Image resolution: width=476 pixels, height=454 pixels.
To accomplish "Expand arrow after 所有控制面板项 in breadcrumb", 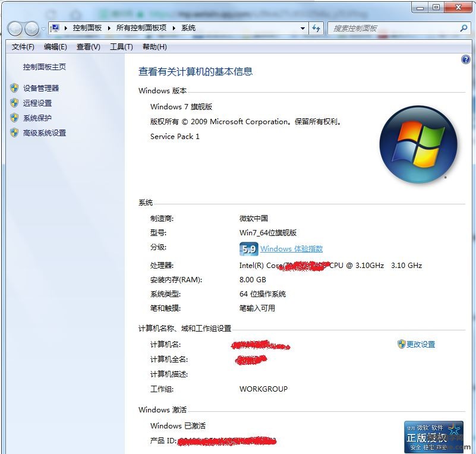I will (x=174, y=28).
